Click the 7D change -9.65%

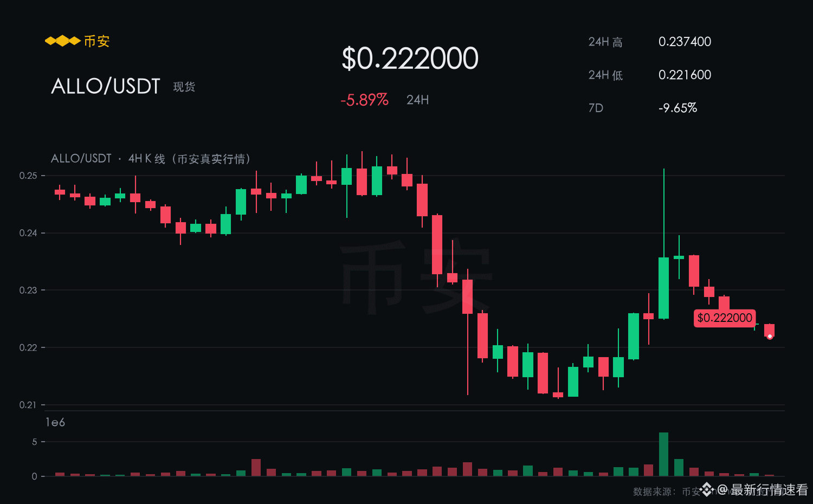(677, 108)
